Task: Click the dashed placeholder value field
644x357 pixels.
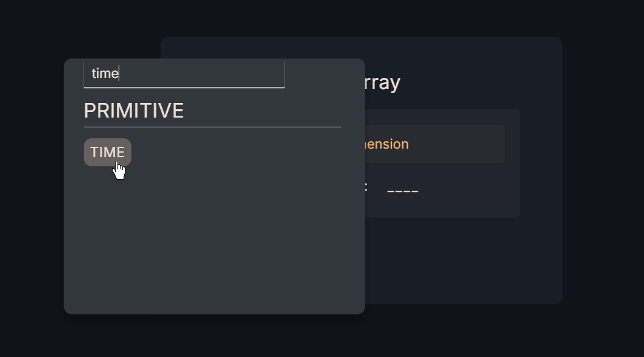Action: click(402, 190)
